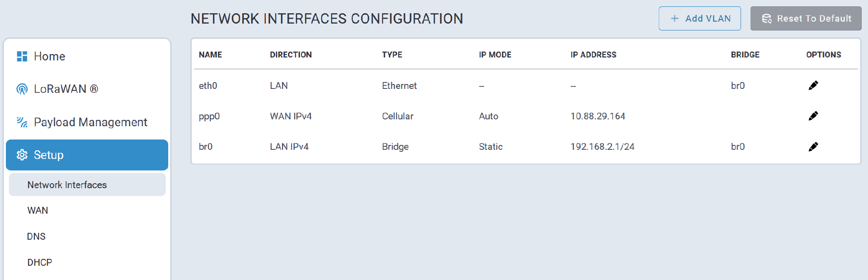Navigate to the DHCP settings page
Image resolution: width=868 pixels, height=280 pixels.
pos(40,262)
